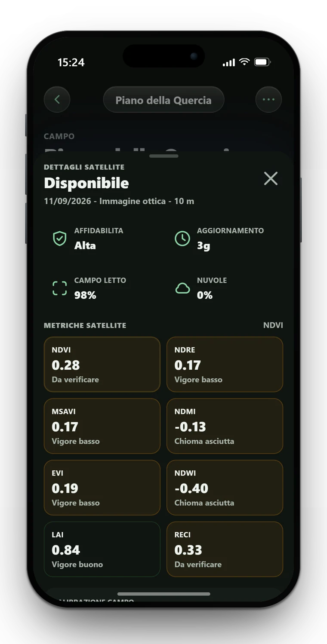Tap the cloud icon beside Nuvole
Image resolution: width=327 pixels, height=644 pixels.
[182, 288]
